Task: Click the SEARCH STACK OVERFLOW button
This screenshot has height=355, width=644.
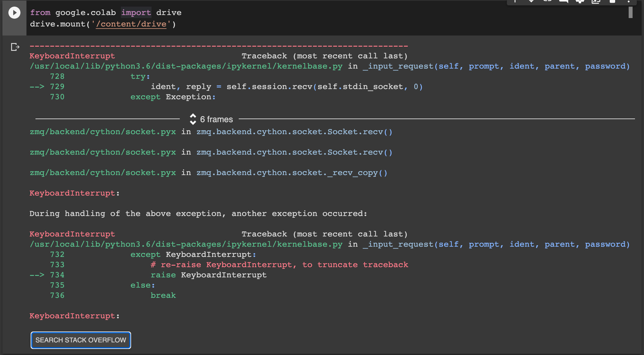Action: (81, 340)
